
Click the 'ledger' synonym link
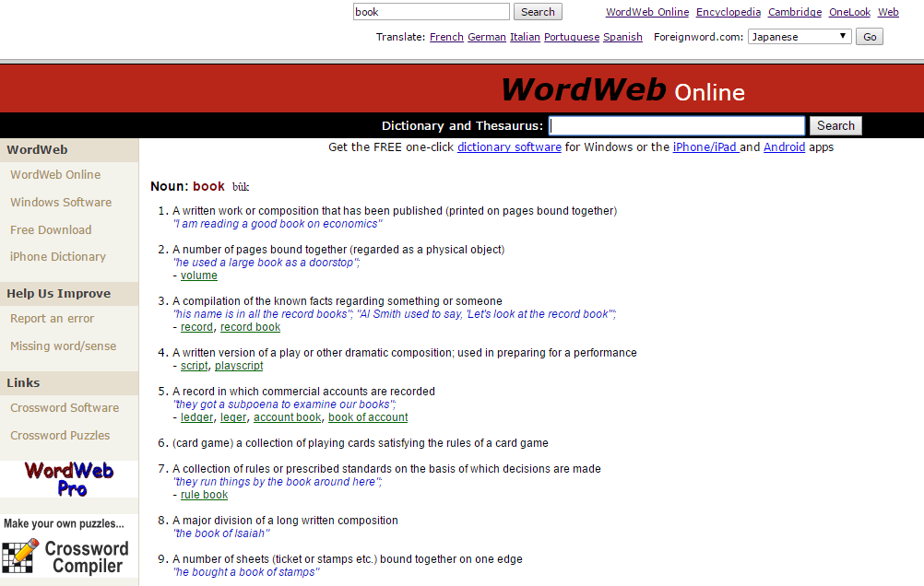click(196, 417)
